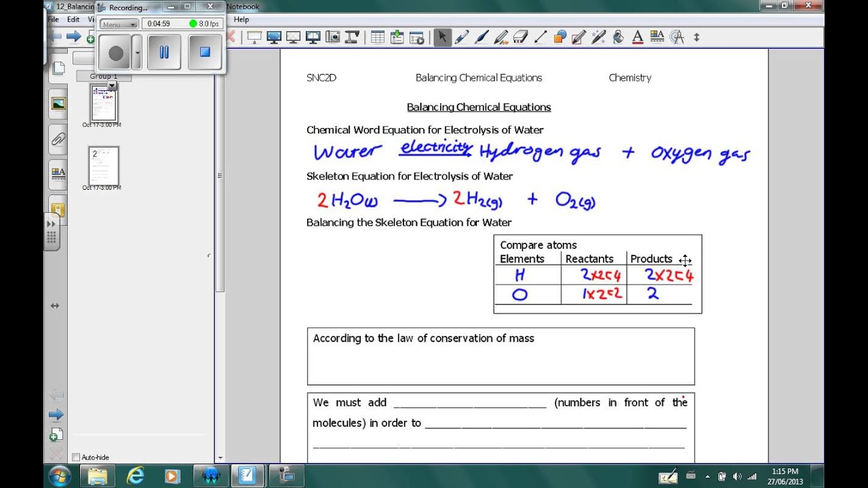This screenshot has width=868, height=488.
Task: Insert a table from toolbar
Action: click(x=378, y=37)
